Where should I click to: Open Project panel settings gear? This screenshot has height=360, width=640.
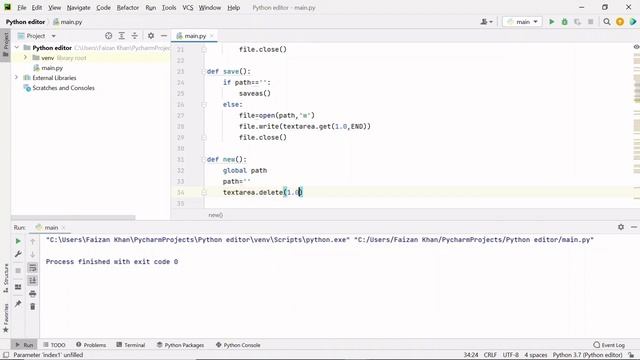(151, 36)
